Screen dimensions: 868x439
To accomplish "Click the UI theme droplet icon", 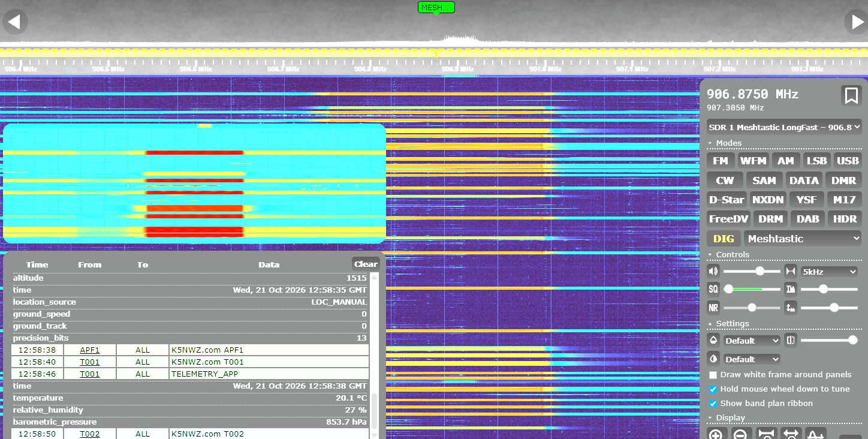I will pos(713,340).
